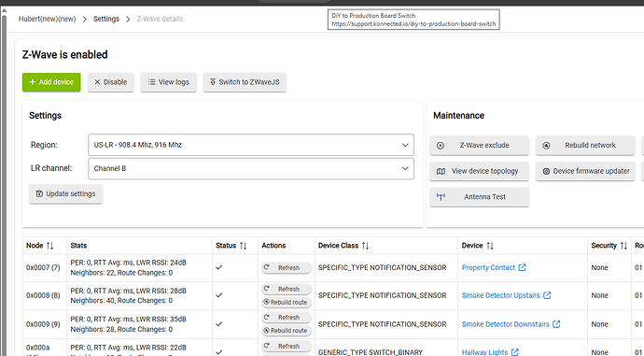Click Rebuild network button
Viewport: 644px width, 356px height.
click(x=585, y=146)
